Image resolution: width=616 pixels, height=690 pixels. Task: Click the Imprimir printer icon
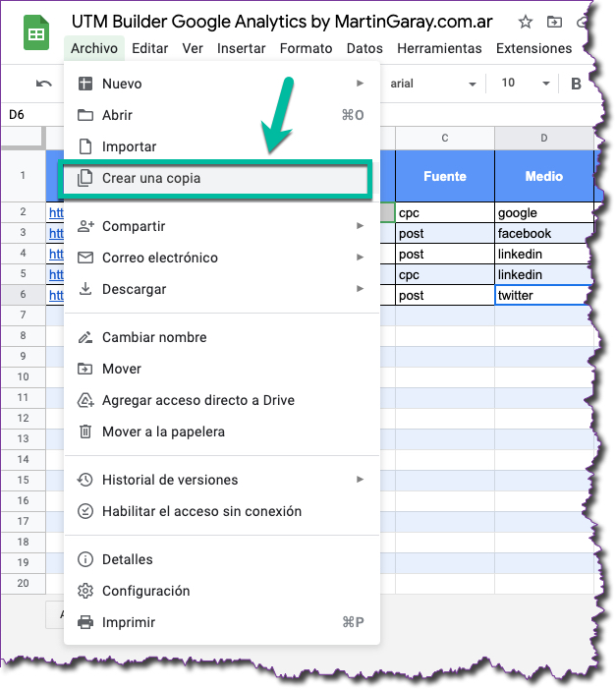tap(85, 622)
